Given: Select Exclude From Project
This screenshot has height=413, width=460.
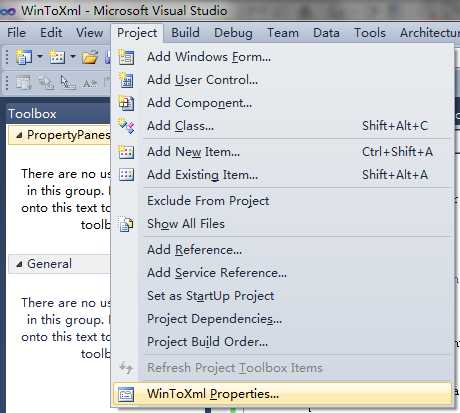Looking at the screenshot, I should 282,201.
